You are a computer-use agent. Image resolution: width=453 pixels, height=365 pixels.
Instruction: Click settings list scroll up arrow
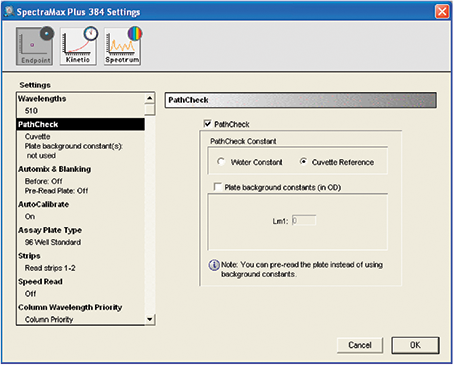click(x=150, y=98)
